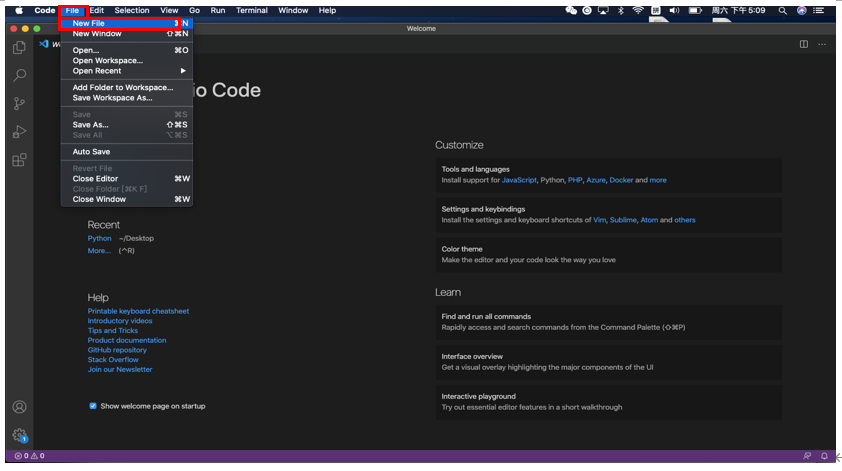Open the Source Control view
This screenshot has width=842, height=471.
(x=19, y=103)
